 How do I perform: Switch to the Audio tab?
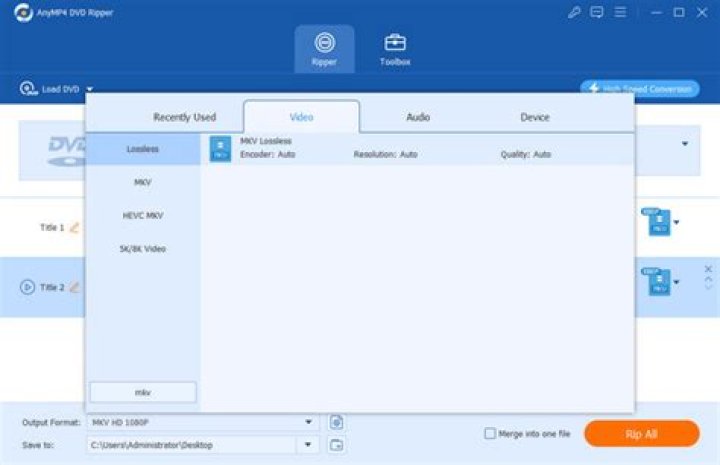tap(418, 117)
